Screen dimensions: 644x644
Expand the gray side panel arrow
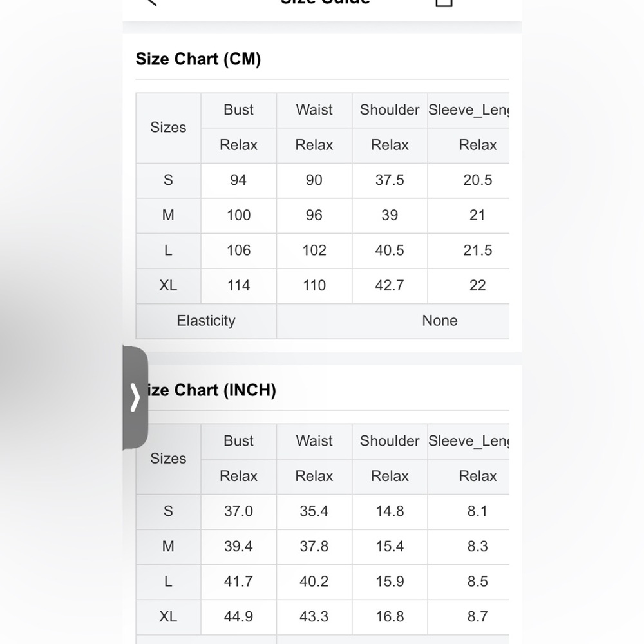tap(135, 397)
